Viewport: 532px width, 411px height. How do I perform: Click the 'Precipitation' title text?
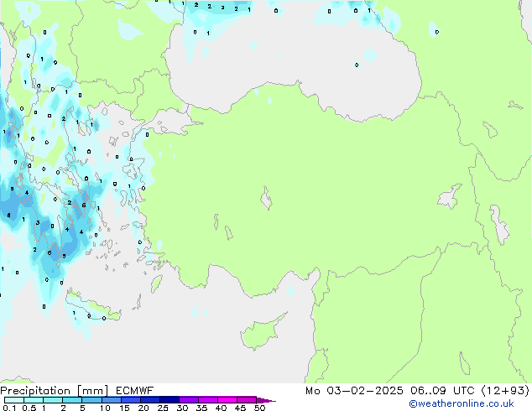(35, 391)
